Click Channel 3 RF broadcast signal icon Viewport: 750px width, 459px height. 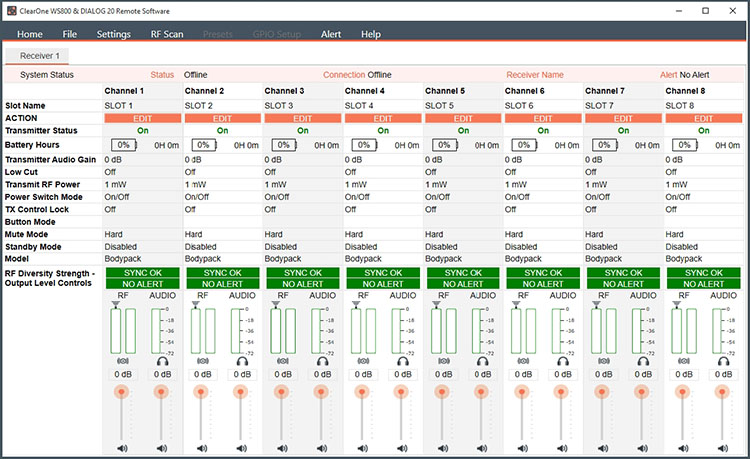click(282, 361)
